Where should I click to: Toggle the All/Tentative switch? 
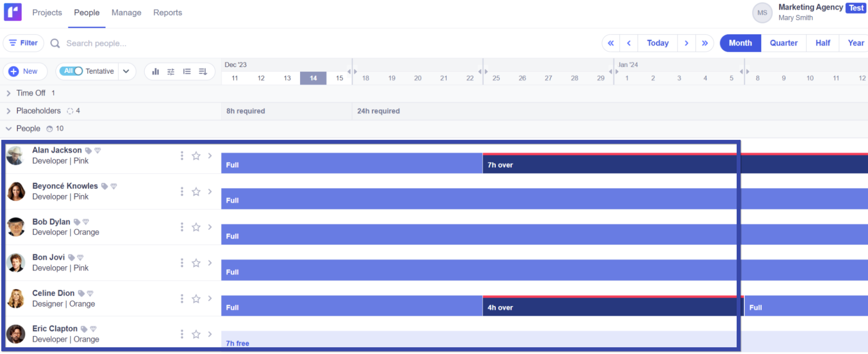coord(71,71)
